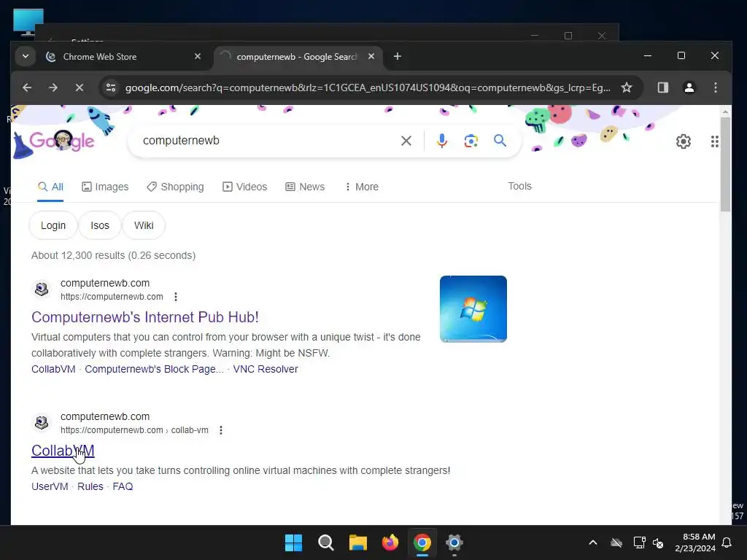Image resolution: width=747 pixels, height=560 pixels.
Task: Open the notifications bell
Action: point(727,542)
